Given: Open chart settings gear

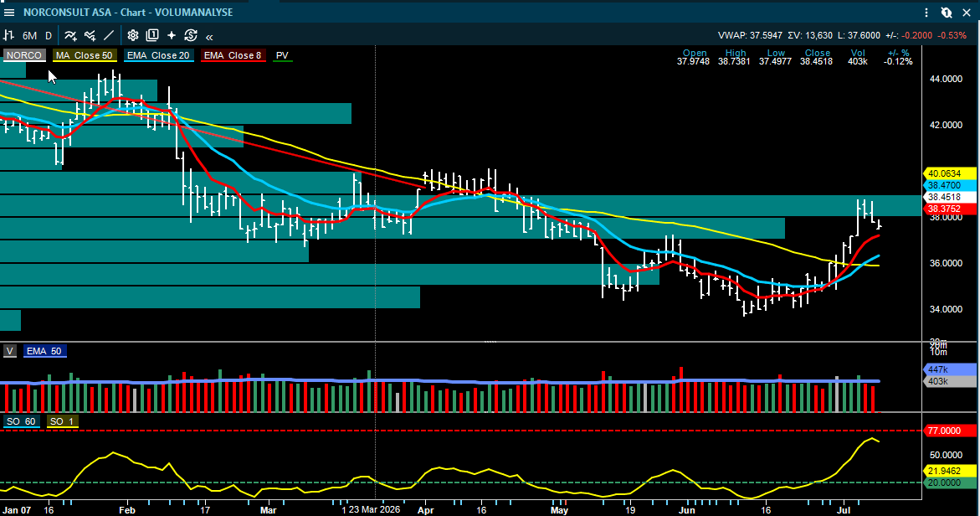Looking at the screenshot, I should click(x=132, y=36).
